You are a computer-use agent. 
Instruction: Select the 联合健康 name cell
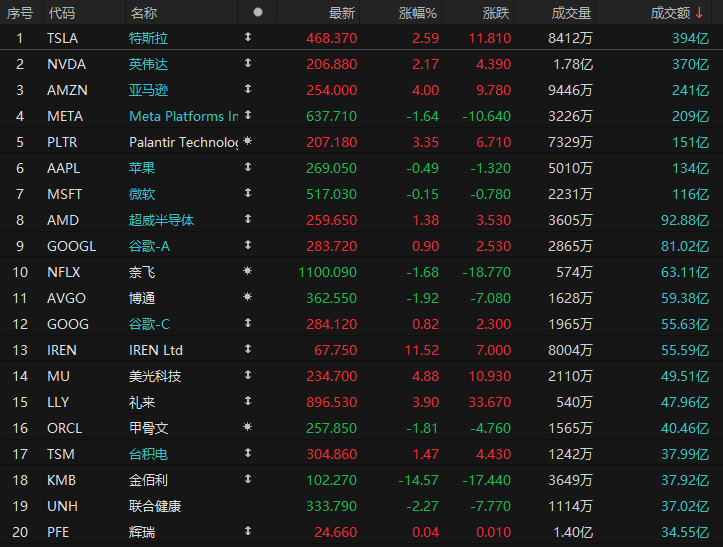pos(155,506)
